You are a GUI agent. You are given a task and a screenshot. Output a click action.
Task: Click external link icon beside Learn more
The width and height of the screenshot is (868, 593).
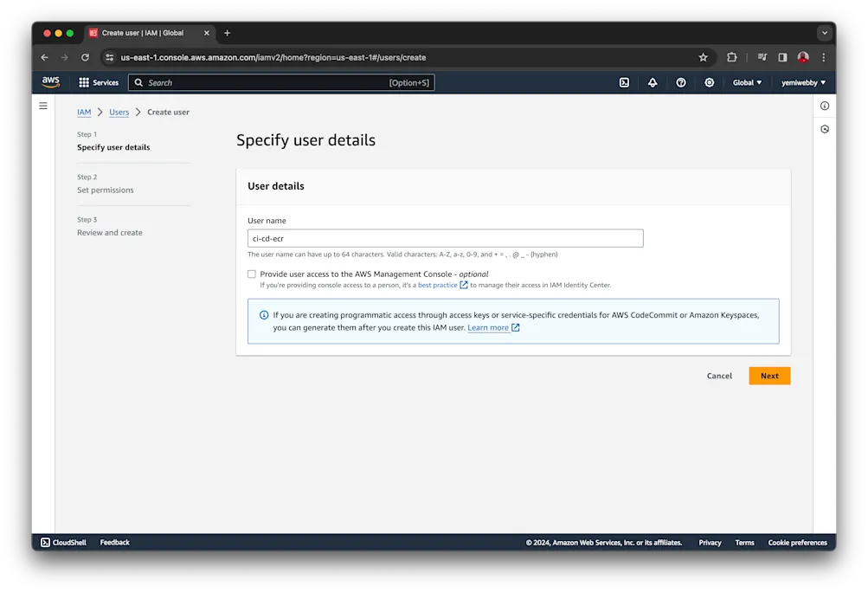pos(516,328)
